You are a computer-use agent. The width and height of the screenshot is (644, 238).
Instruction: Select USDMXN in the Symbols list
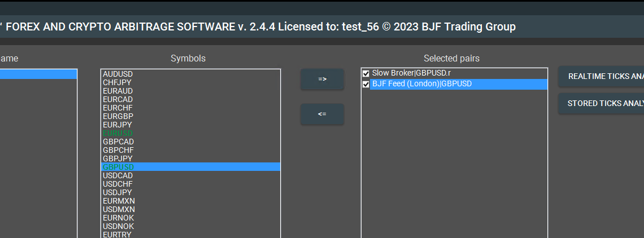tap(119, 209)
